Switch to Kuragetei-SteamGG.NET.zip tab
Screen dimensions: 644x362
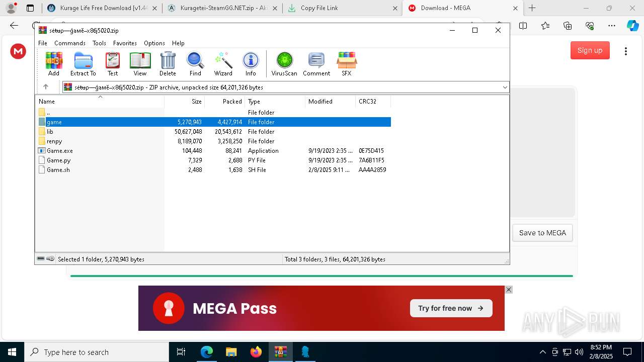222,8
